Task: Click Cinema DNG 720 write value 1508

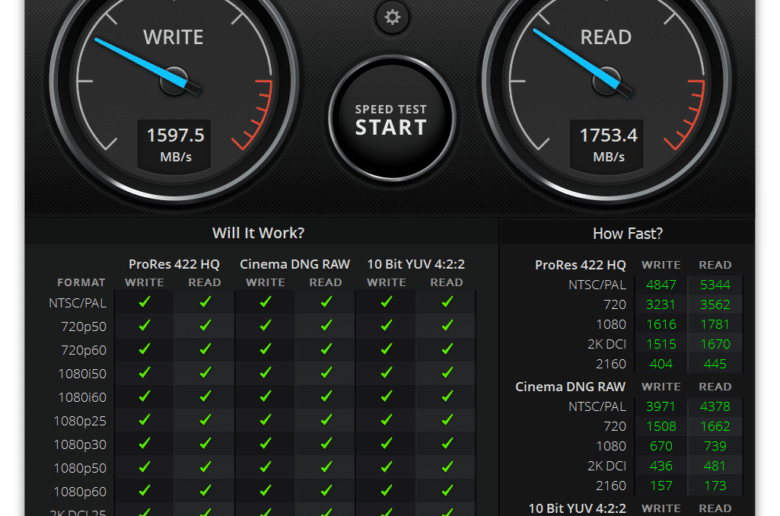Action: pos(661,426)
